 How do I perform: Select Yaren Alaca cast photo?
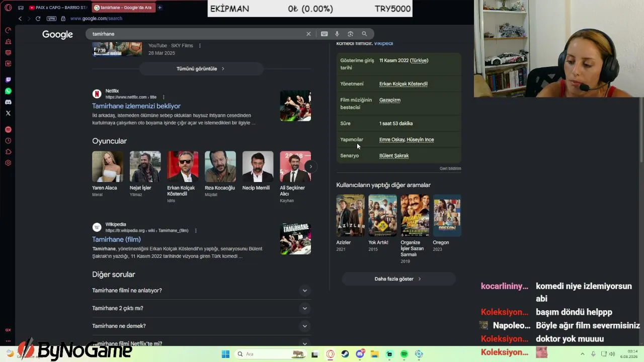(108, 166)
